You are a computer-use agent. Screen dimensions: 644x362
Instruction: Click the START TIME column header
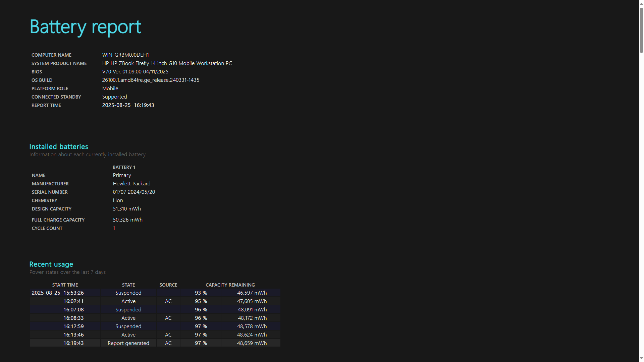click(x=65, y=285)
